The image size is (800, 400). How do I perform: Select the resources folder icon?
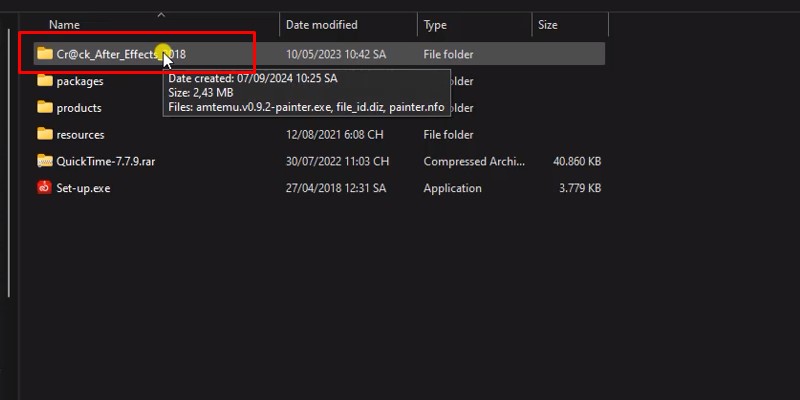(x=44, y=134)
